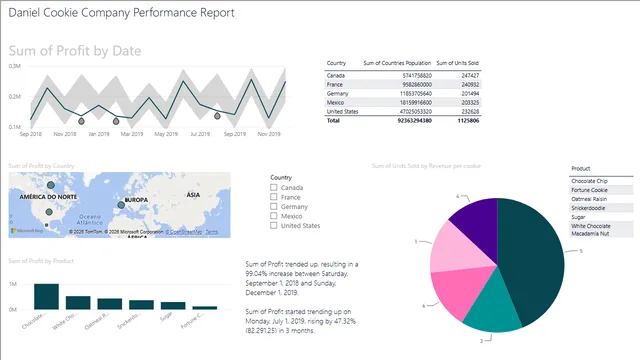Image resolution: width=640 pixels, height=360 pixels.
Task: Sort table by Country column header
Action: point(336,63)
